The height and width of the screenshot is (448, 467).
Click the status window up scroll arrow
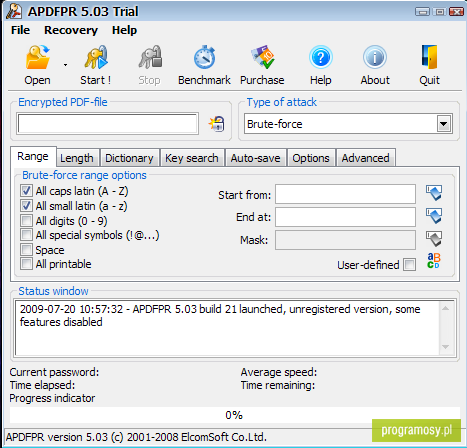point(445,308)
